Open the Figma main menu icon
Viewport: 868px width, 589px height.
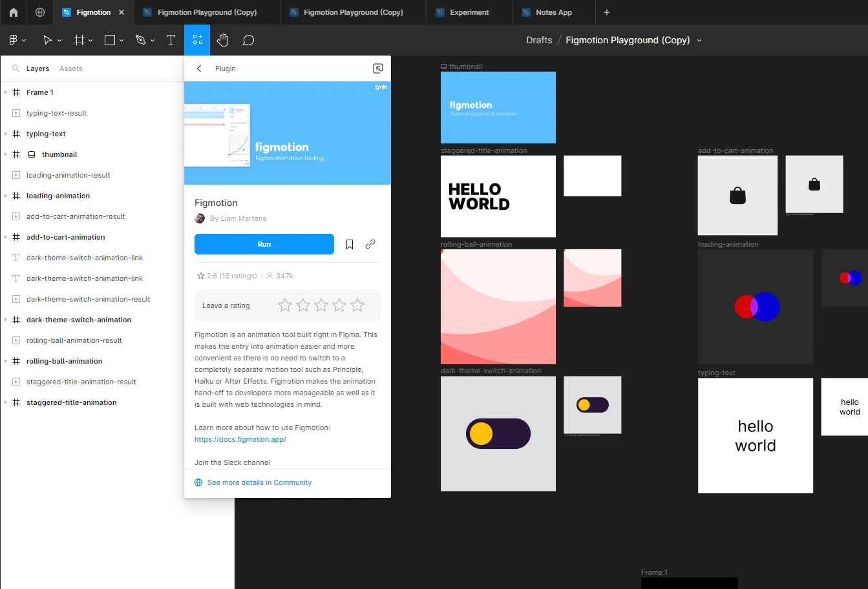pos(13,40)
